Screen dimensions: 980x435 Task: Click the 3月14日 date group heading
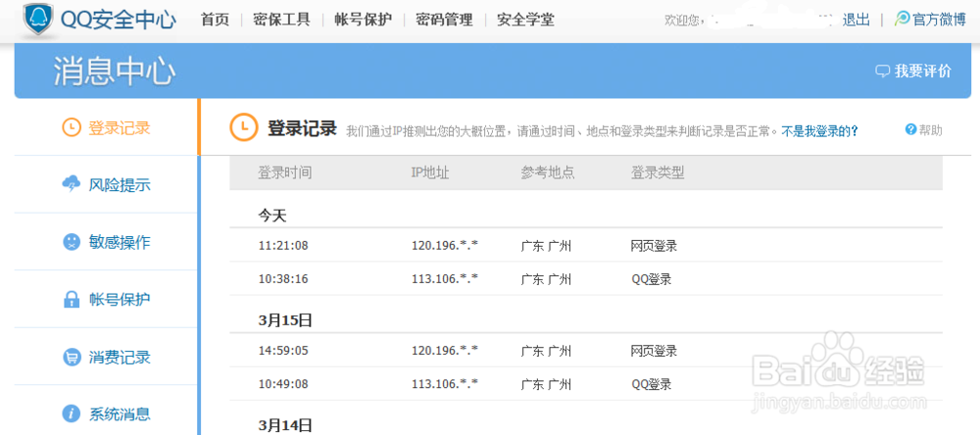285,425
